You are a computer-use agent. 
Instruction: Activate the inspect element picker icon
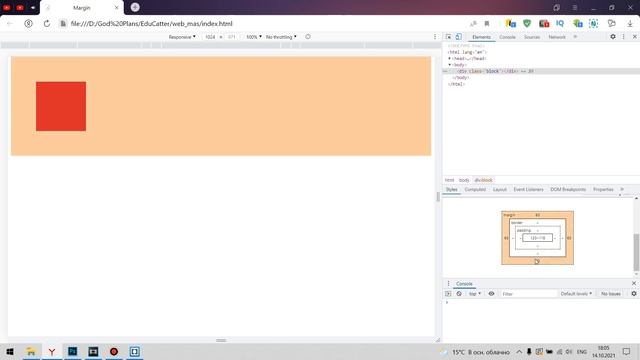[x=448, y=37]
